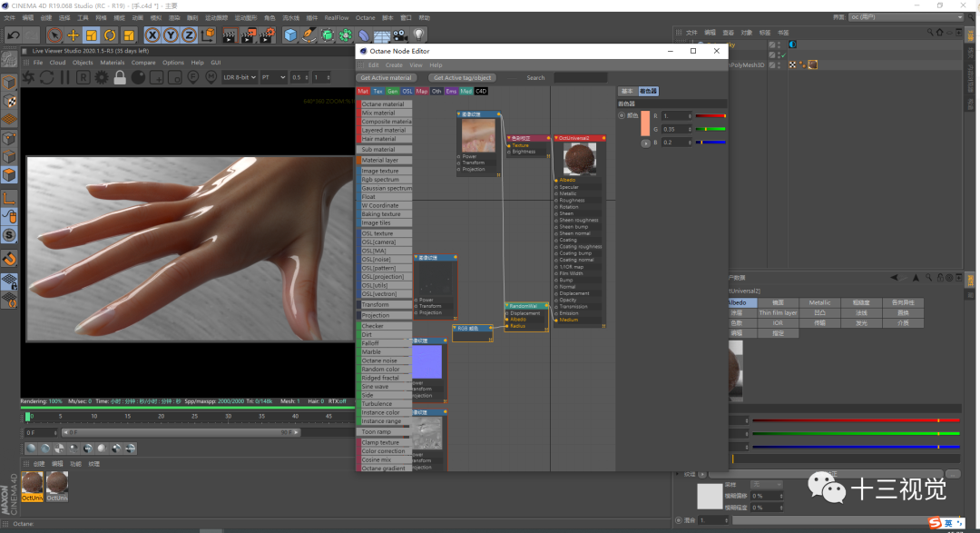Open the PT kernel dropdown
The height and width of the screenshot is (533, 980).
[273, 77]
